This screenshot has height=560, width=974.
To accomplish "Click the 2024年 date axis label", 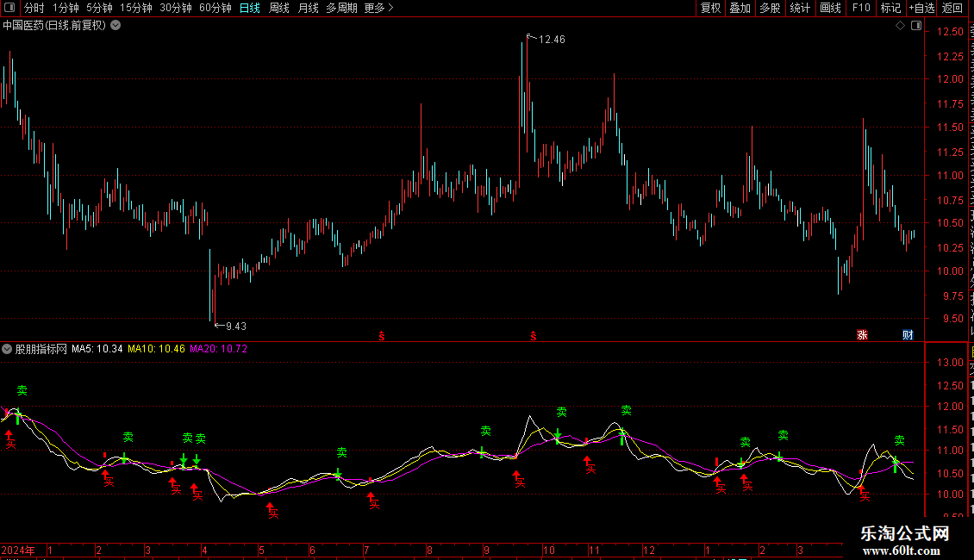I will [x=18, y=551].
